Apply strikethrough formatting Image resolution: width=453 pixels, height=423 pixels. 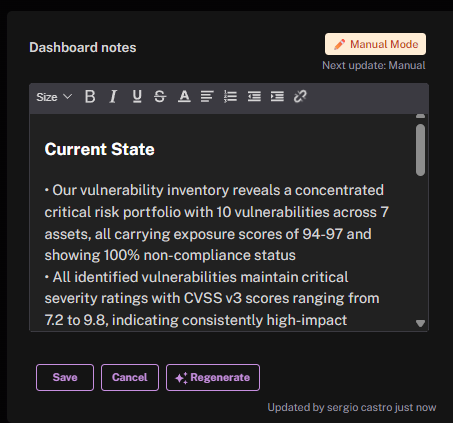[160, 97]
